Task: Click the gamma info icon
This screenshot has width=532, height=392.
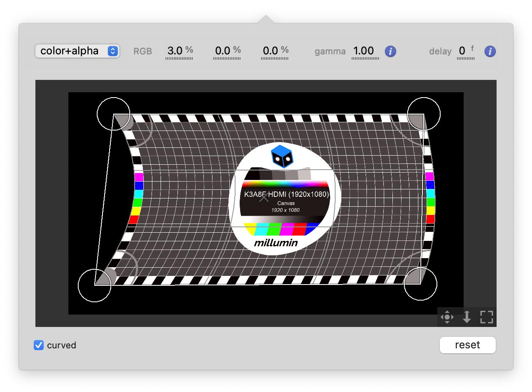Action: (x=390, y=51)
